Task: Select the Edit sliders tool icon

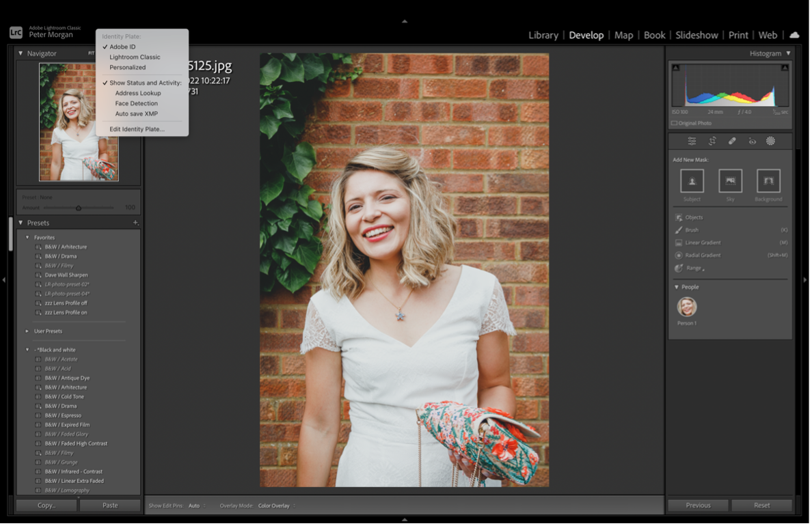Action: (x=692, y=141)
